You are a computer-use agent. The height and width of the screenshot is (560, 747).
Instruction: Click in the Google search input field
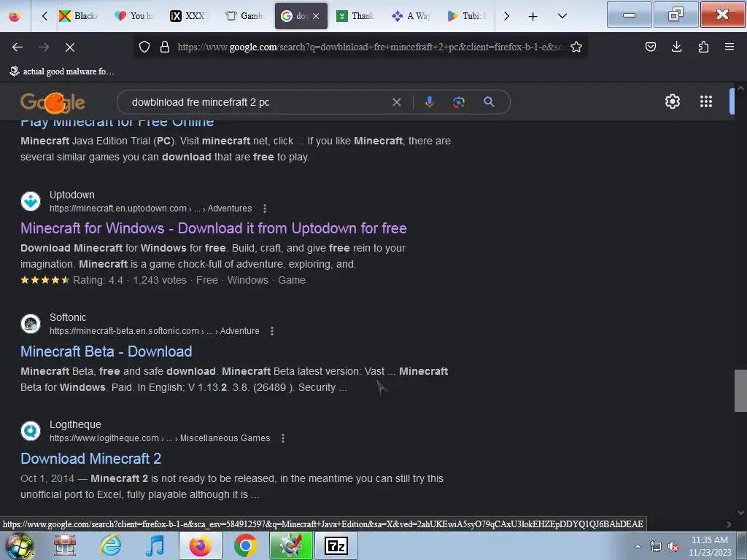coord(258,102)
